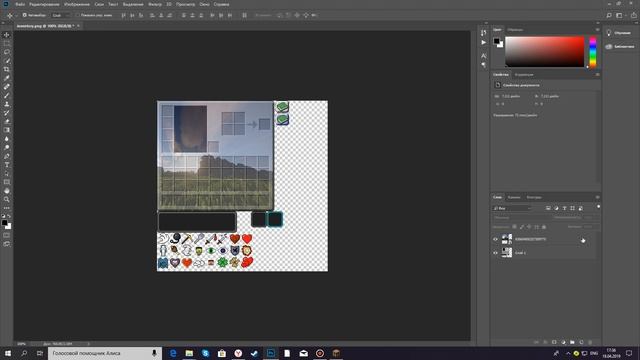The width and height of the screenshot is (640, 360).
Task: Add a layer mask
Action: point(554,342)
